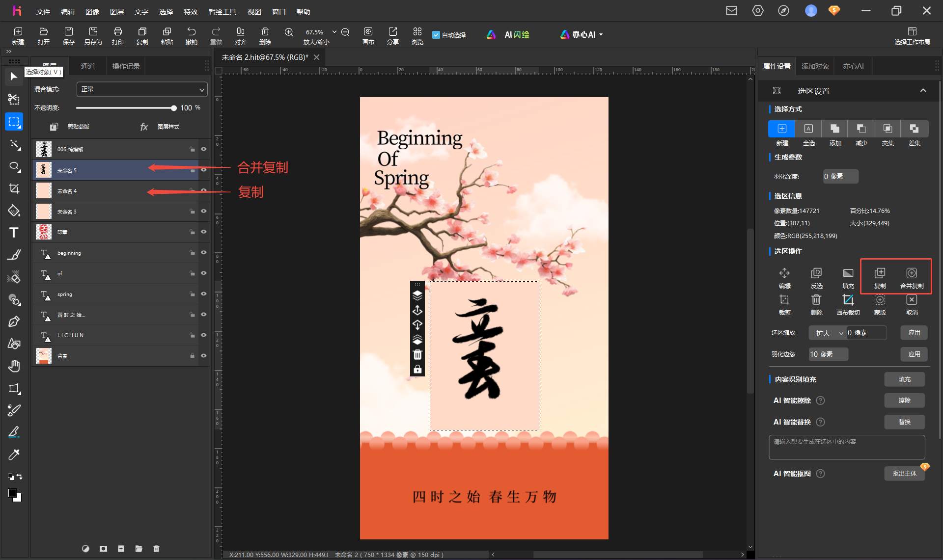Screen dimensions: 943x560
Task: Select the rectangular marquee selection tool
Action: (14, 122)
